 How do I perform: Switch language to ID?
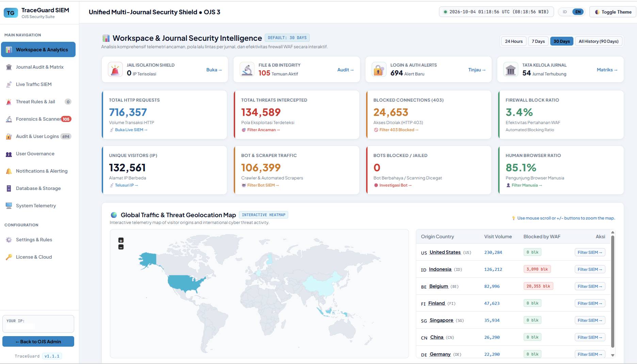click(x=565, y=12)
